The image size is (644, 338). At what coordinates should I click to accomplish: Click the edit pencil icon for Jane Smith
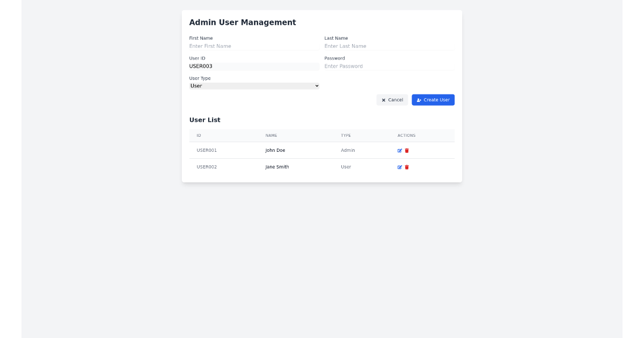[399, 167]
